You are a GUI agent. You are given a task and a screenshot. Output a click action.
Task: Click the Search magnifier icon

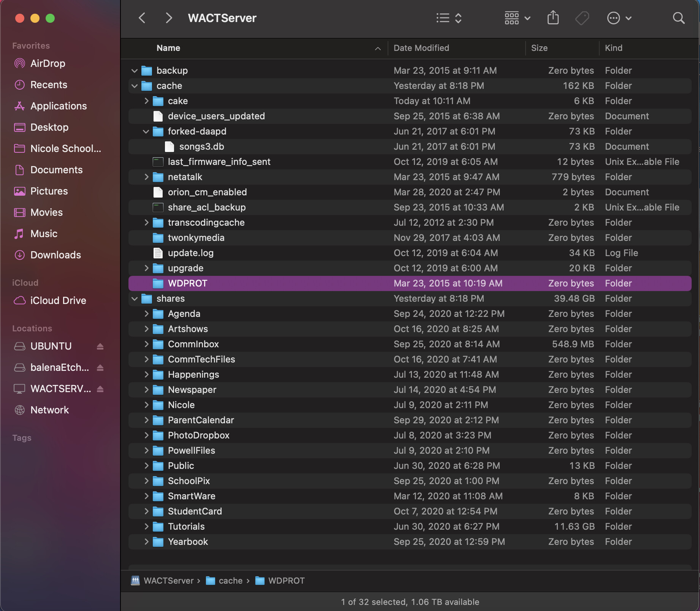(678, 18)
